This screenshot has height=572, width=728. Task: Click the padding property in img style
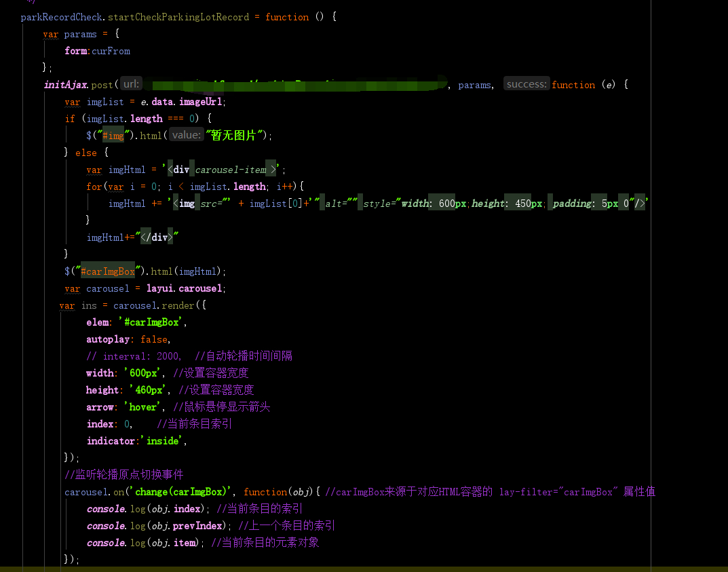[571, 204]
